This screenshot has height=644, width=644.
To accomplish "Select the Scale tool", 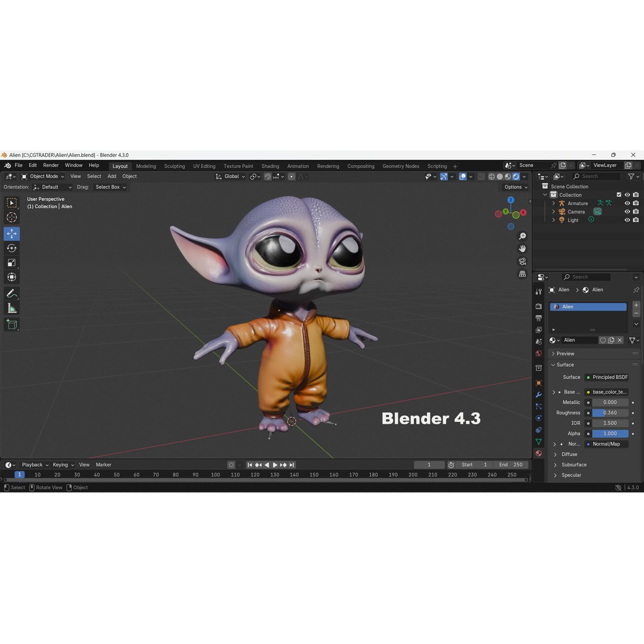I will 11,262.
